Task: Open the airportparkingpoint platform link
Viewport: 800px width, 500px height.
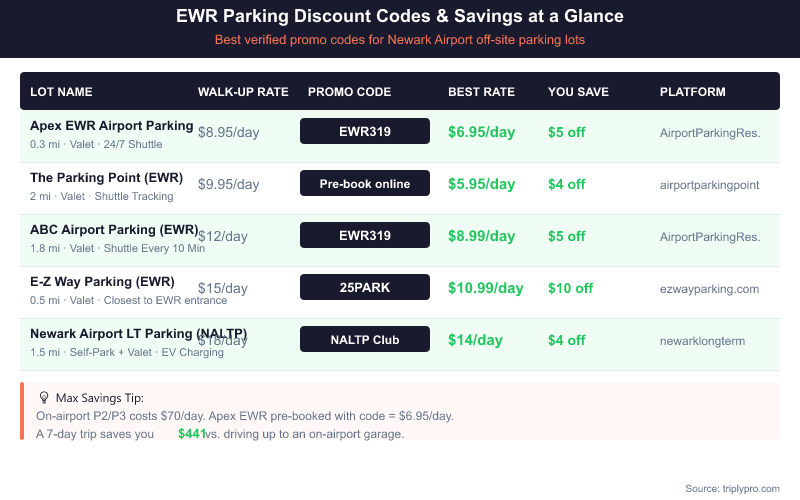Action: (x=709, y=184)
